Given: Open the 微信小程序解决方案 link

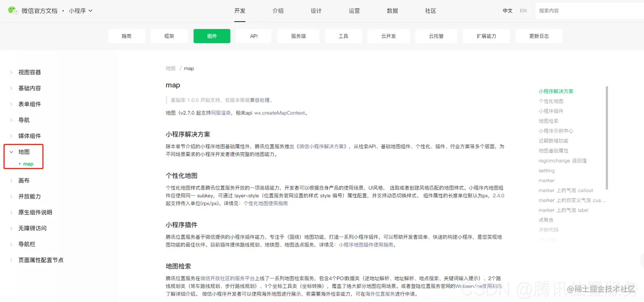Looking at the screenshot, I should tap(322, 146).
